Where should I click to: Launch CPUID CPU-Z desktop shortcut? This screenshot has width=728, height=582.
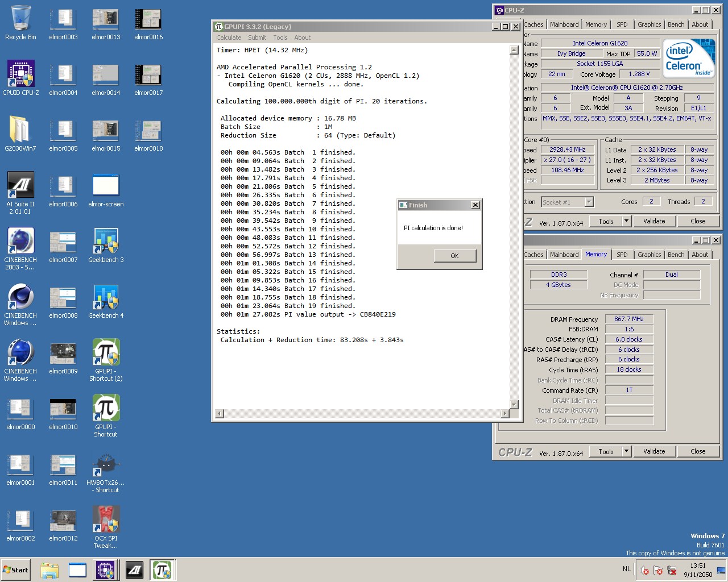click(20, 78)
